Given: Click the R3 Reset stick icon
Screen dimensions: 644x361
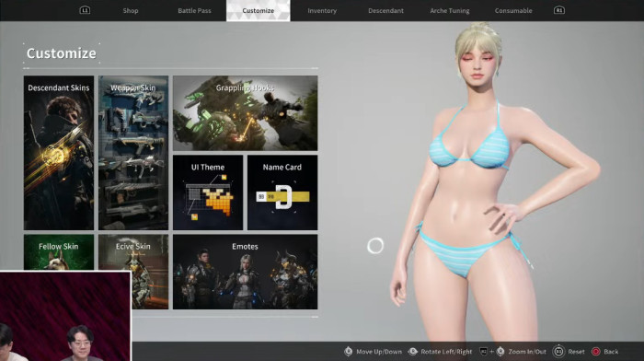Looking at the screenshot, I should pyautogui.click(x=558, y=352).
